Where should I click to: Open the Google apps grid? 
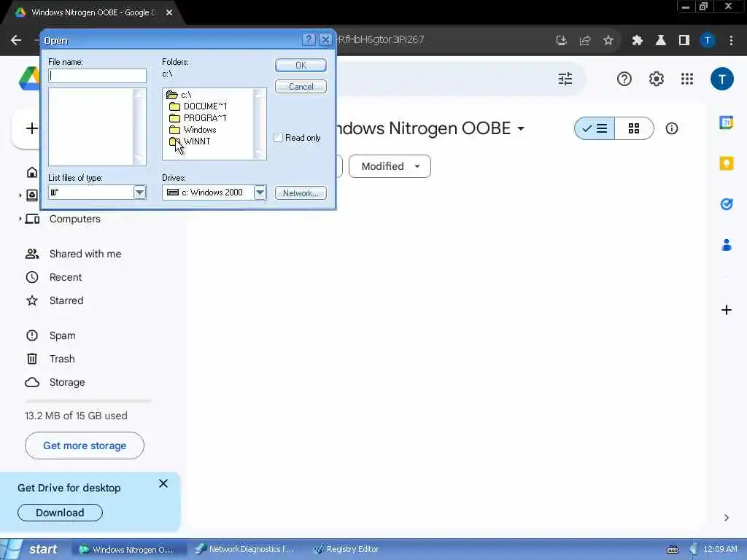(x=687, y=79)
